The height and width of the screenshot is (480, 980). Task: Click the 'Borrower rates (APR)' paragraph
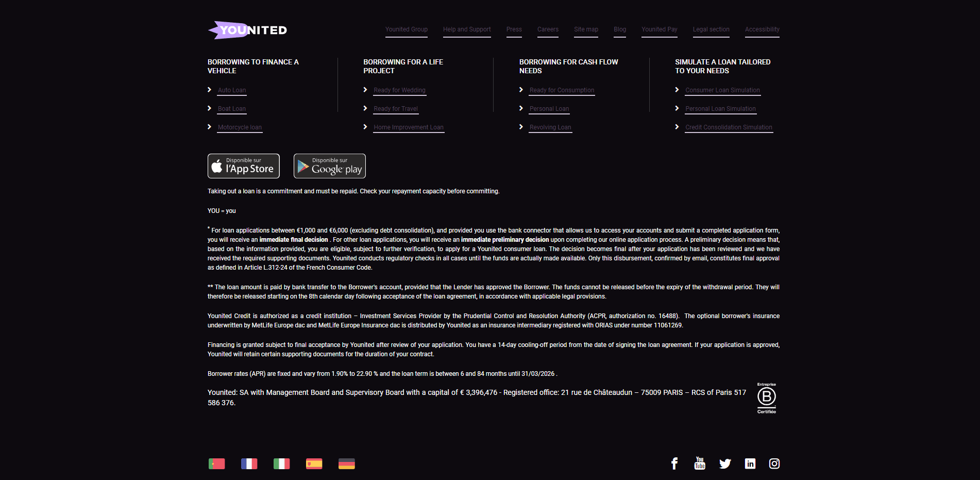click(382, 374)
